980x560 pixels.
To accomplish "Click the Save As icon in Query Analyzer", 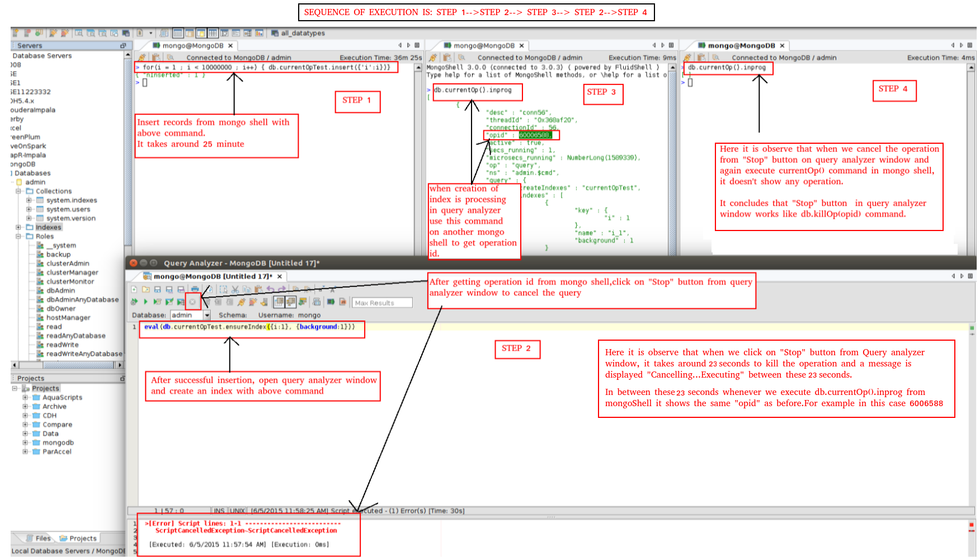I will (169, 289).
